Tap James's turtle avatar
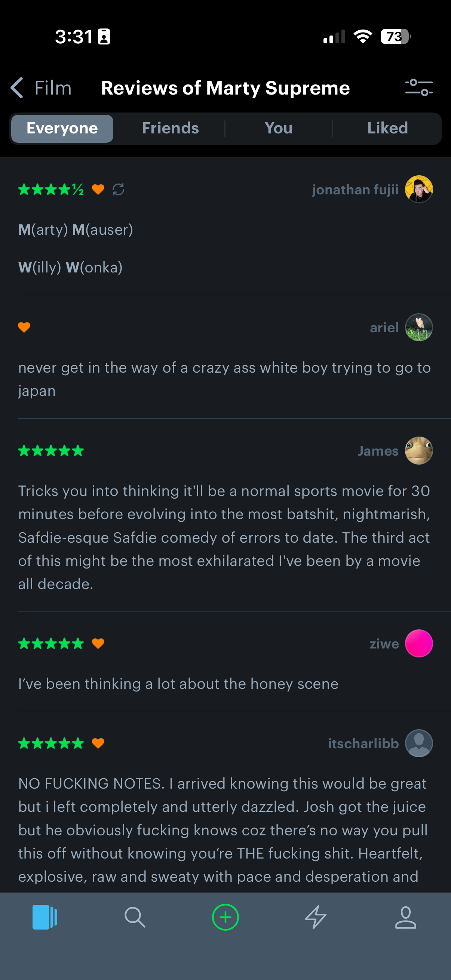 tap(418, 450)
